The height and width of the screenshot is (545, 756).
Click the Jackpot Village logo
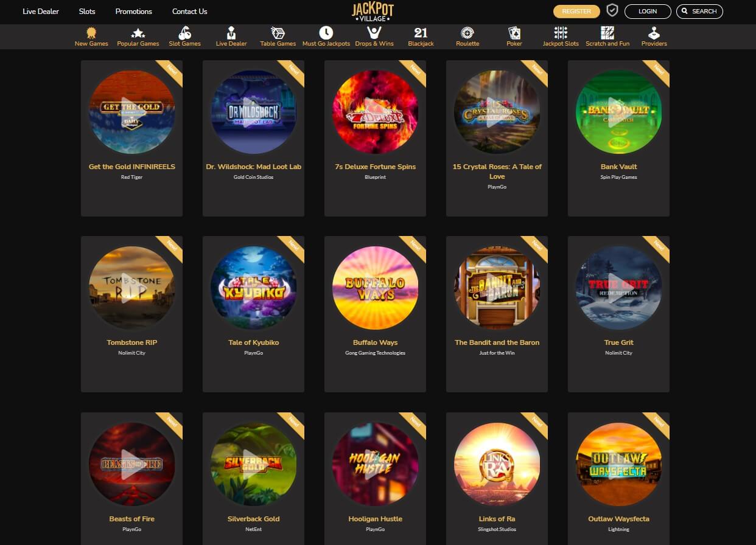click(373, 12)
